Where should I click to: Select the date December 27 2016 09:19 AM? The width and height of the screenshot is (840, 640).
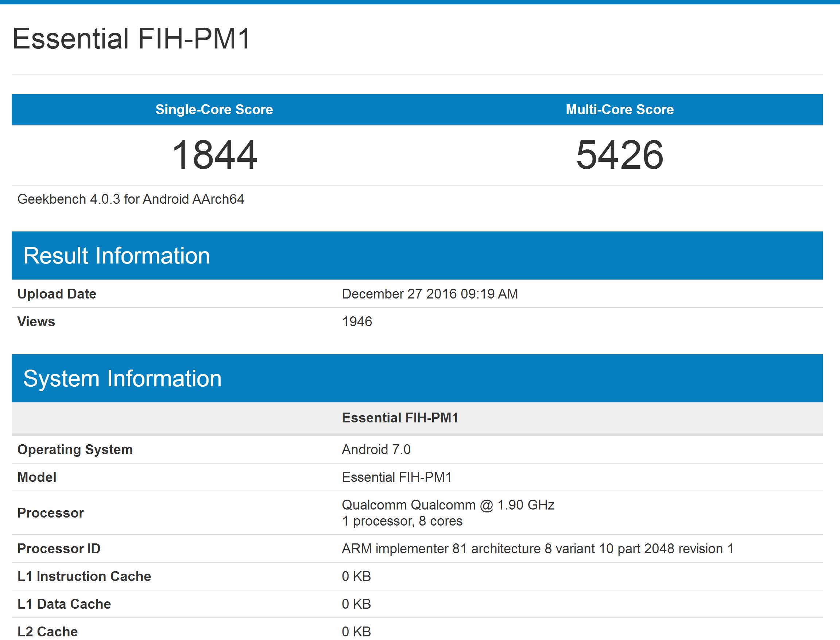[430, 294]
